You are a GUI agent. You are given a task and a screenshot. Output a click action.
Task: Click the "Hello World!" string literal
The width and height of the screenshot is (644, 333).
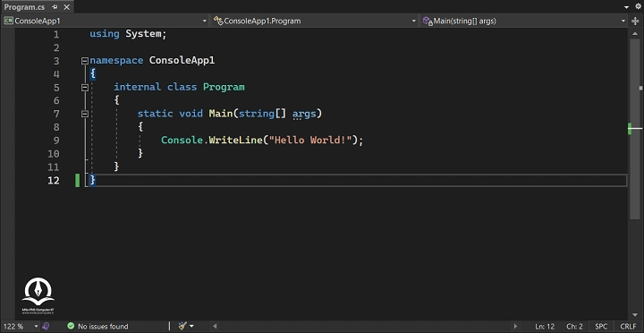pyautogui.click(x=310, y=141)
